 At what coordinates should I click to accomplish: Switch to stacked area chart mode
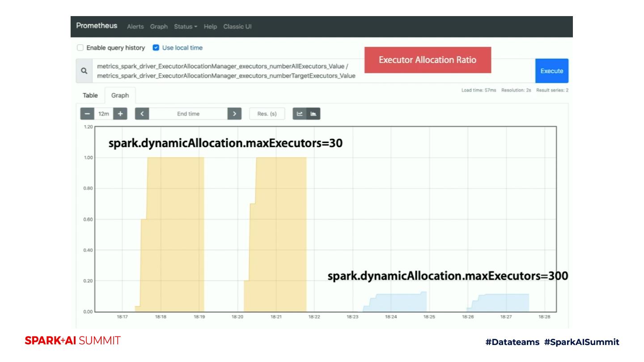point(314,114)
